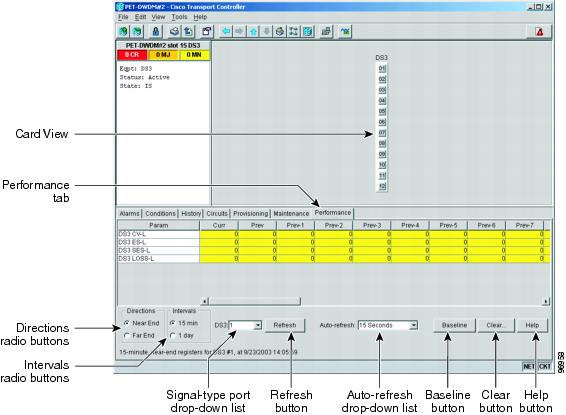Click the Refresh button
Image resolution: width=566 pixels, height=415 pixels.
[285, 326]
